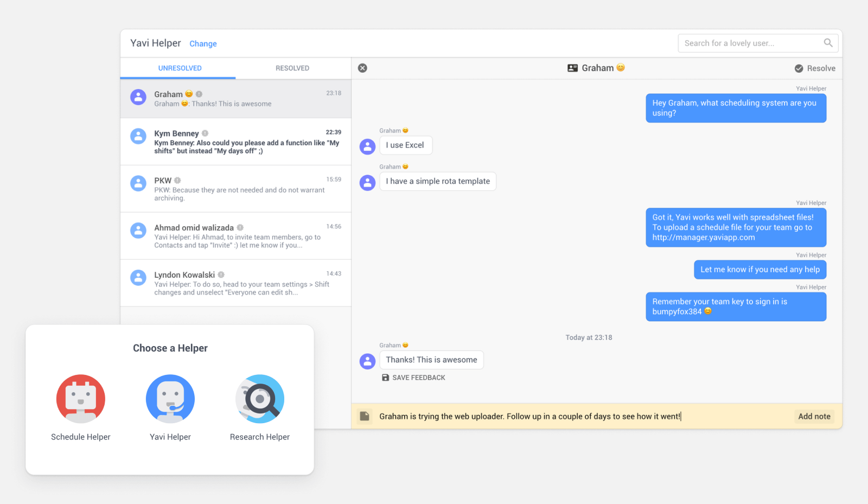Viewport: 868px width, 504px height.
Task: Open Graham's contact card icon in header
Action: 572,68
